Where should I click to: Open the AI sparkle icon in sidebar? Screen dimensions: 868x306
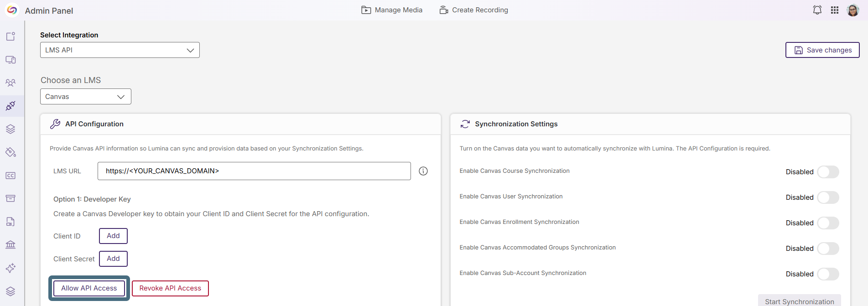(x=10, y=268)
